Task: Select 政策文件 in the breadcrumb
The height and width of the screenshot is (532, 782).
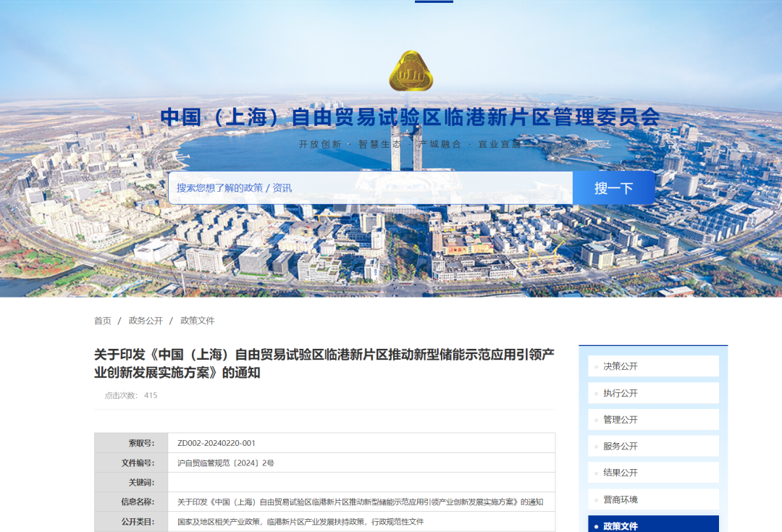Action: 197,321
